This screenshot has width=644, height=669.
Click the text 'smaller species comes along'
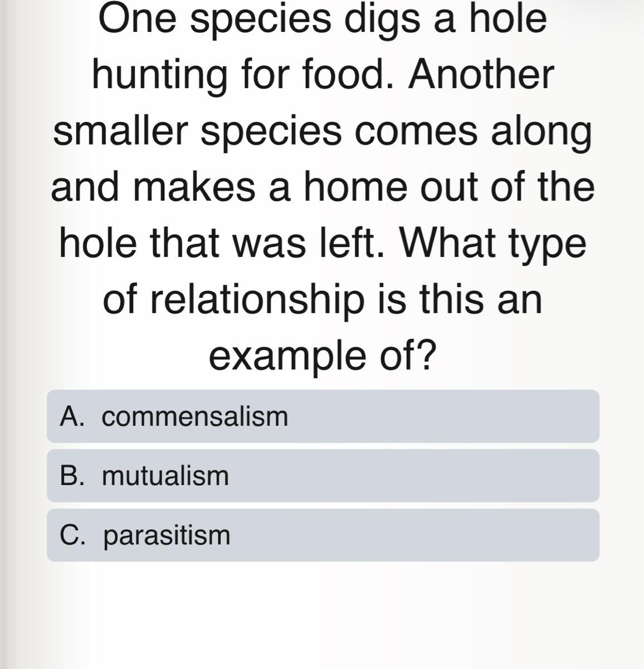(323, 132)
